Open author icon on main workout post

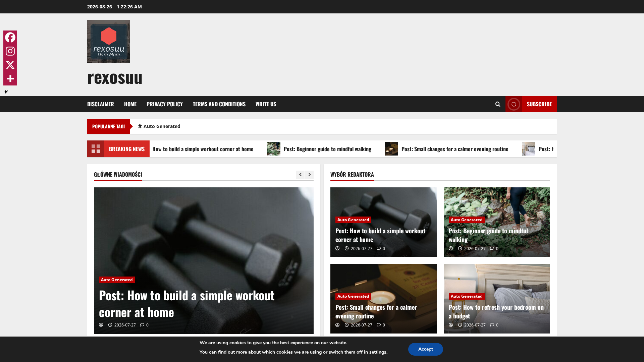[x=101, y=325]
